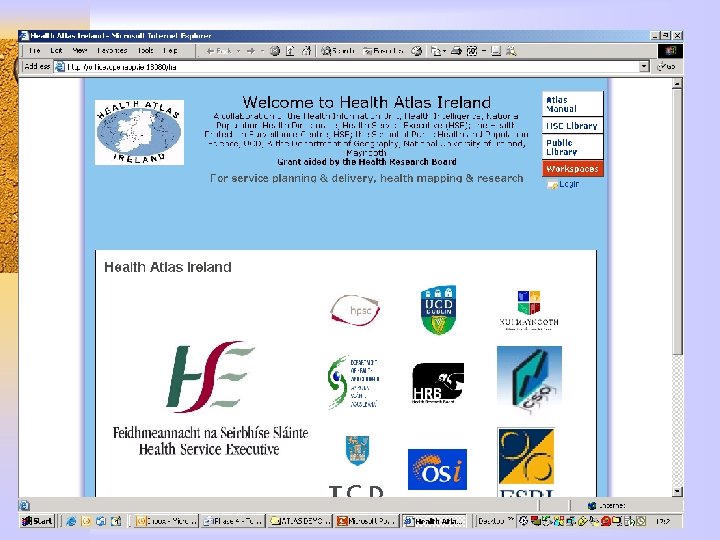Click the hpsc partner logo
The image size is (720, 540).
click(x=355, y=310)
